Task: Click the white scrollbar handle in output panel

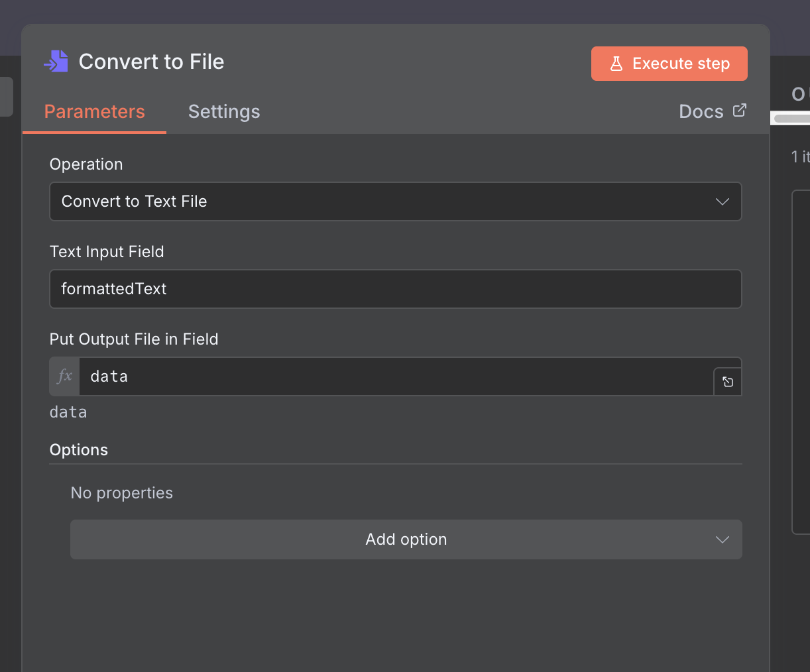Action: (x=793, y=119)
